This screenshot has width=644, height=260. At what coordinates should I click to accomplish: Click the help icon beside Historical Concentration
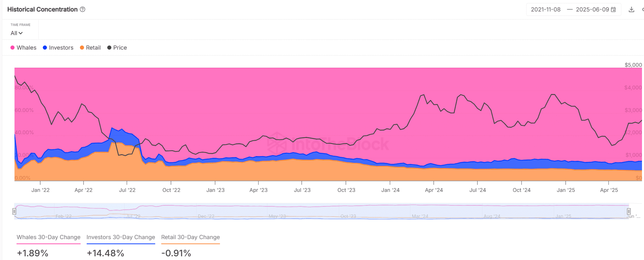[x=83, y=9]
